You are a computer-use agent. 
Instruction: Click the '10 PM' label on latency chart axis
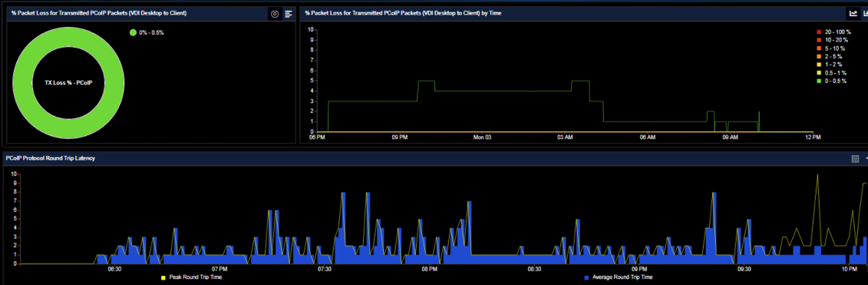pos(850,269)
